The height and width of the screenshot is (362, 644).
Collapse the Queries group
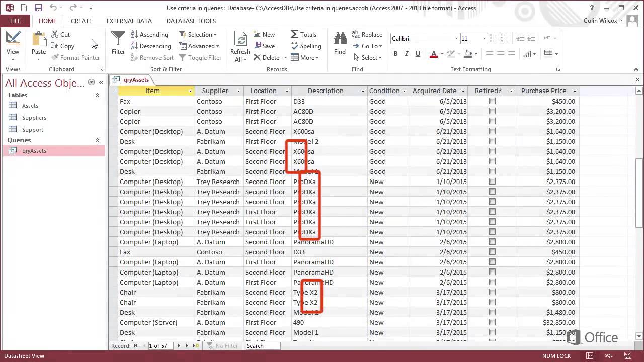pos(98,140)
